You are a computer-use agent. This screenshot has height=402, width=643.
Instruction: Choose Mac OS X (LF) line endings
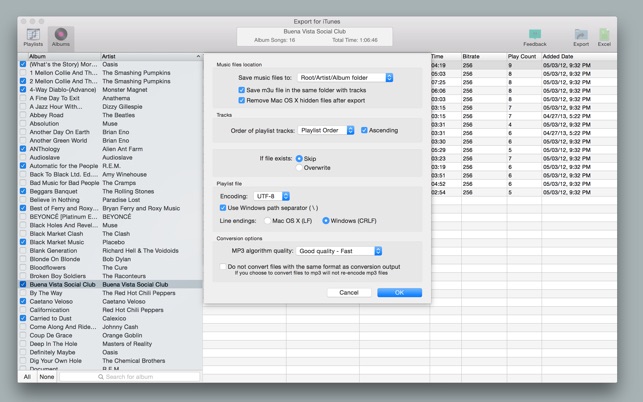(x=267, y=220)
